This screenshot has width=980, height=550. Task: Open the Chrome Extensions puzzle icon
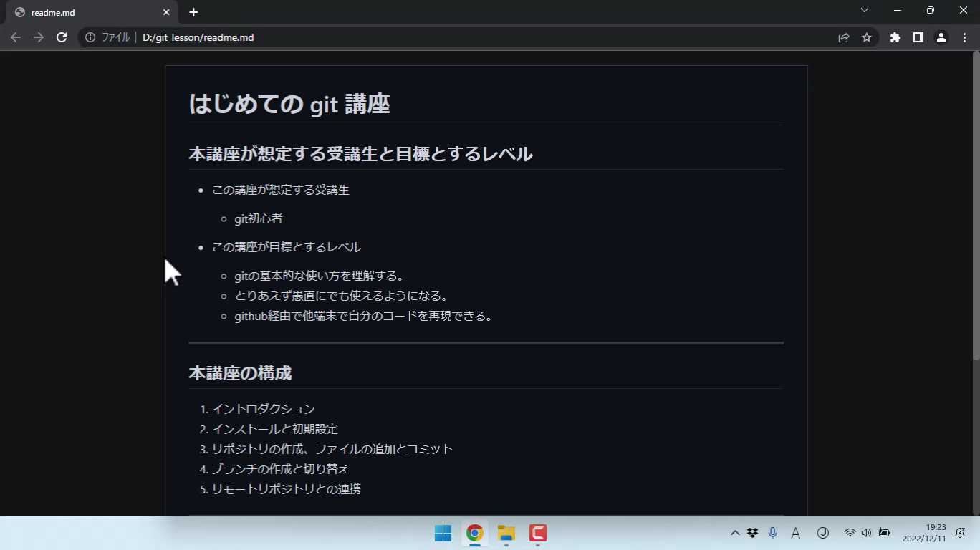pos(895,37)
